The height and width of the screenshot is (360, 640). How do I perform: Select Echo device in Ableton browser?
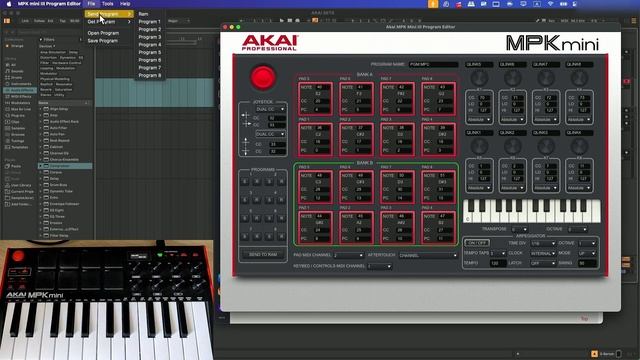[x=54, y=198]
